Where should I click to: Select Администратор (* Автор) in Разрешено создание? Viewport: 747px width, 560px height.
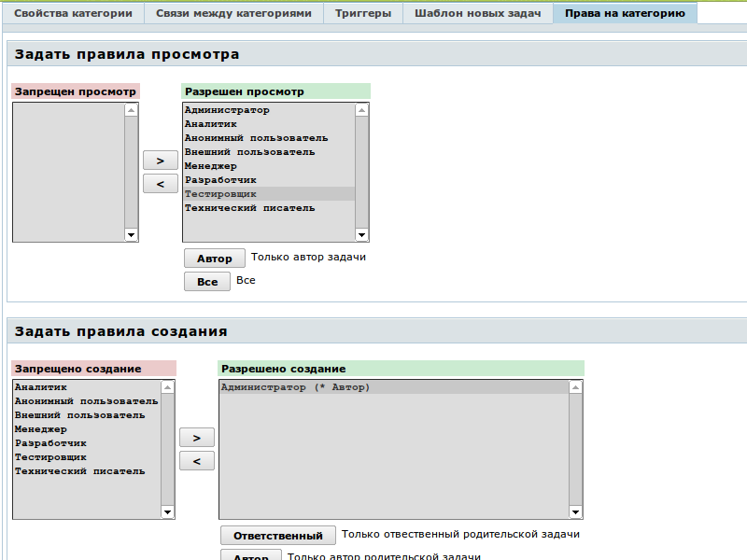pos(295,387)
